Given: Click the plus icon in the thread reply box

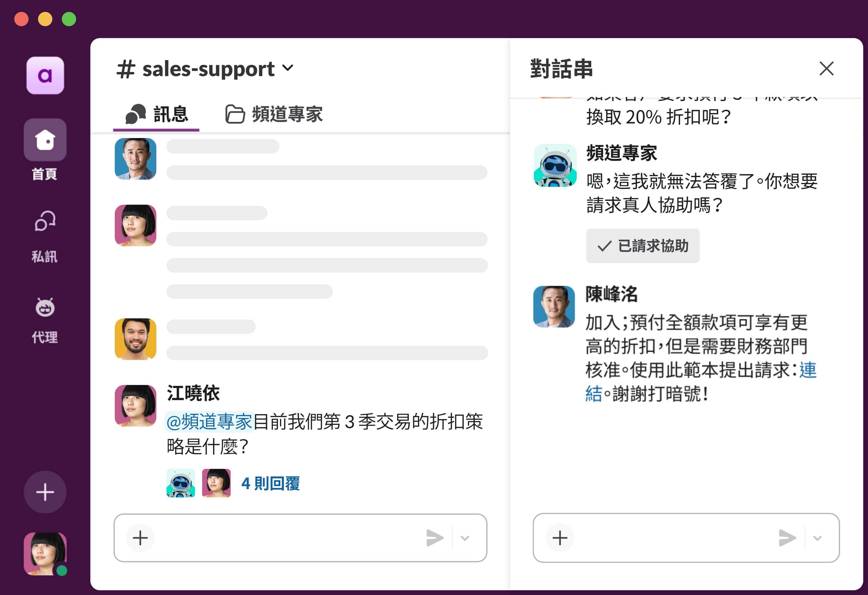Looking at the screenshot, I should 560,538.
